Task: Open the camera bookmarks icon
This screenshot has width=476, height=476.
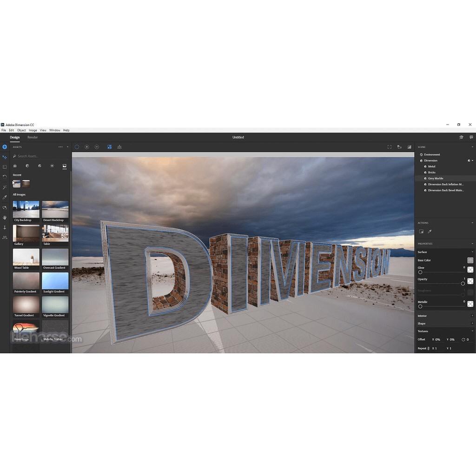Action: pyautogui.click(x=399, y=147)
